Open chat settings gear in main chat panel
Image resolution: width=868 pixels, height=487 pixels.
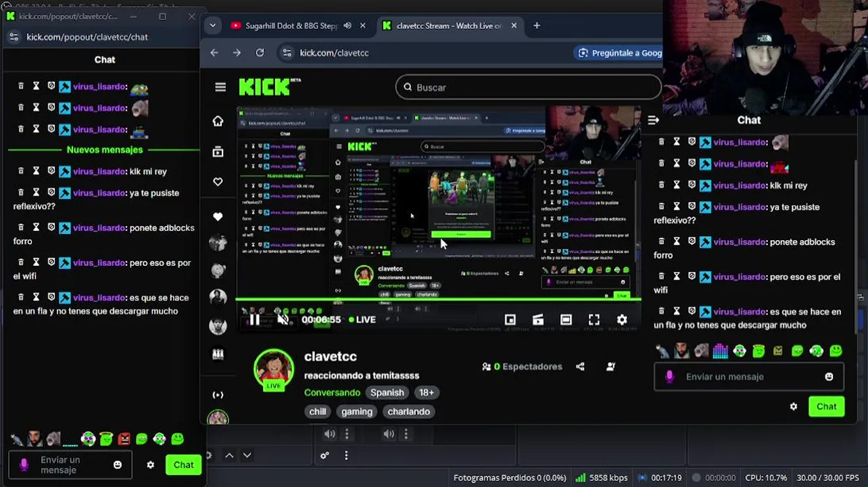tap(794, 407)
